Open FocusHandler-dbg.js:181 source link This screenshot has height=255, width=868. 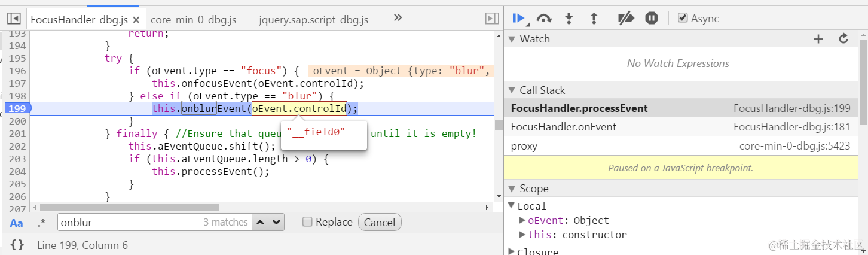791,127
